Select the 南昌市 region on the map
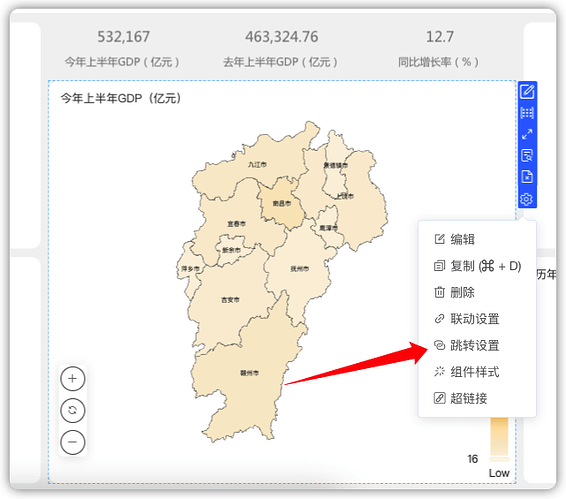Screen dimensions: 566x499 tap(282, 204)
